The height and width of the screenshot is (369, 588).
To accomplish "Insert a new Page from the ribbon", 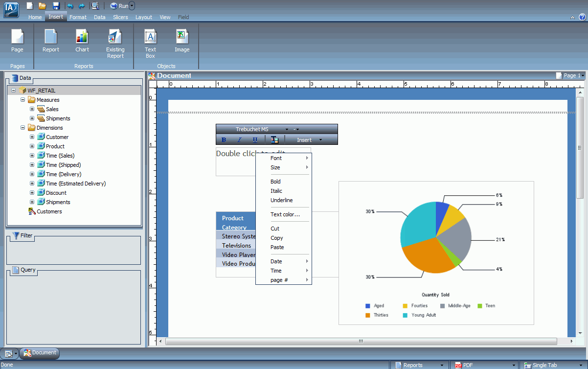I will [17, 41].
